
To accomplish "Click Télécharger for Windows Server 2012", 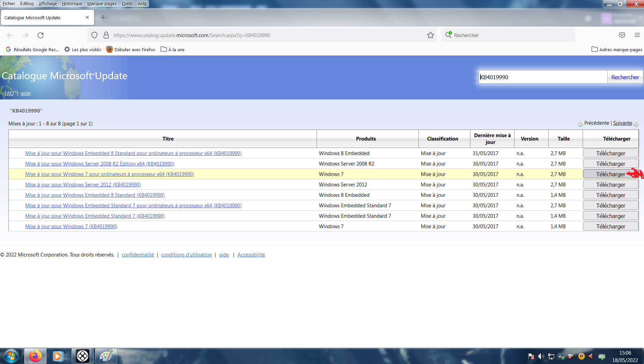I will click(610, 185).
